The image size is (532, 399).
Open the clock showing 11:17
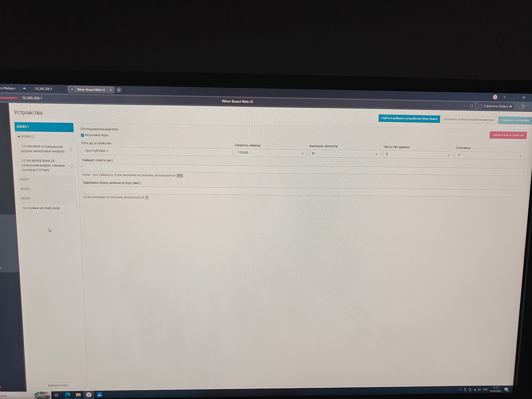coord(495,389)
